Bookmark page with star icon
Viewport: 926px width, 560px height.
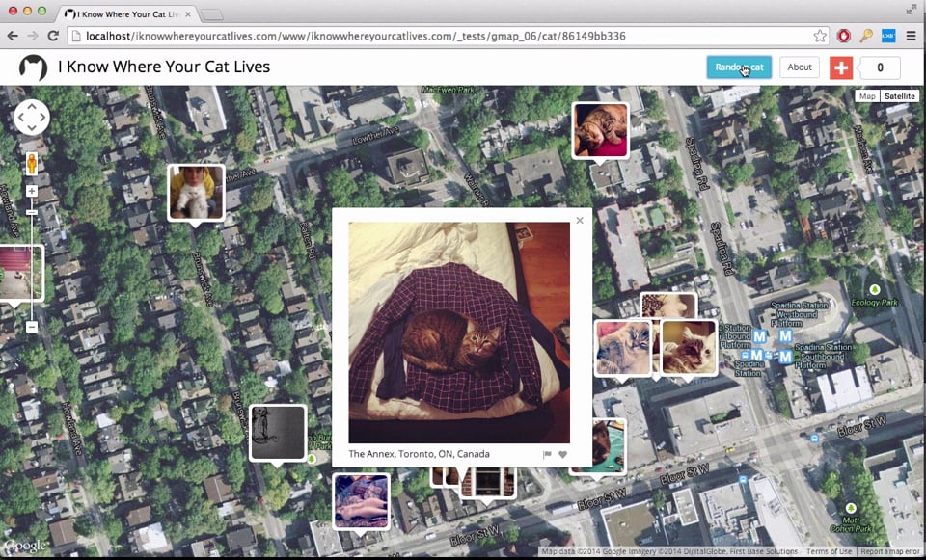(x=820, y=36)
